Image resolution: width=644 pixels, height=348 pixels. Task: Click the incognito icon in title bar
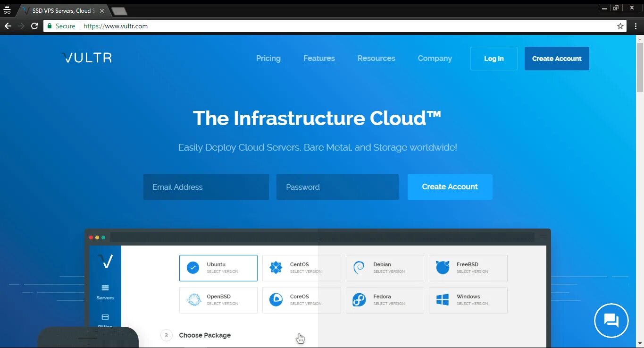click(7, 10)
